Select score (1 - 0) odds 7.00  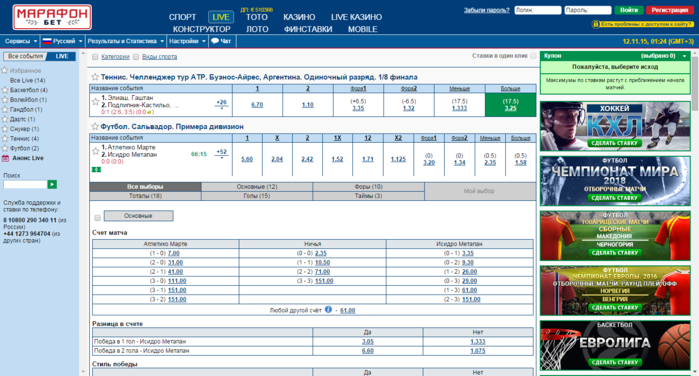(x=173, y=253)
